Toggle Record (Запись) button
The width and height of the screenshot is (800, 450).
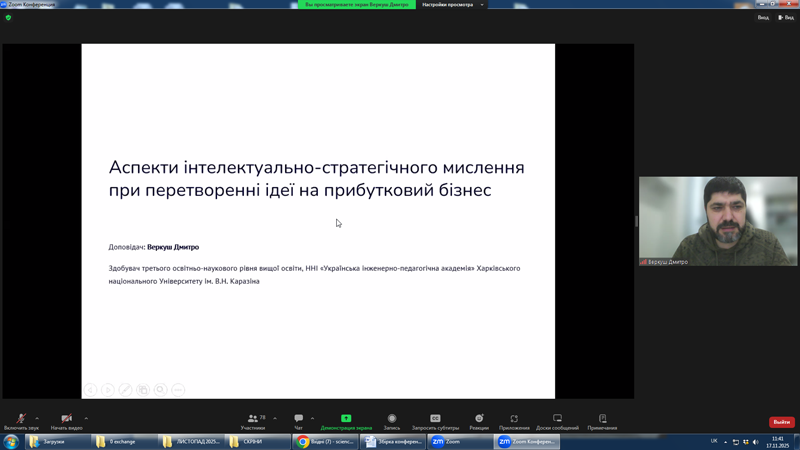(x=392, y=420)
